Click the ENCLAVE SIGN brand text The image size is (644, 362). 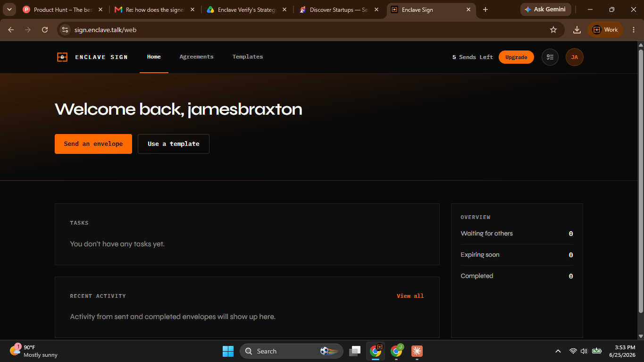[x=101, y=57]
